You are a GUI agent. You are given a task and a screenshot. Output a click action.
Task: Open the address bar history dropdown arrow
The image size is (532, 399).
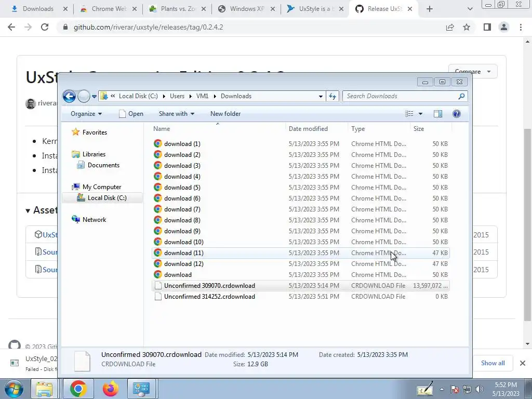coord(321,96)
